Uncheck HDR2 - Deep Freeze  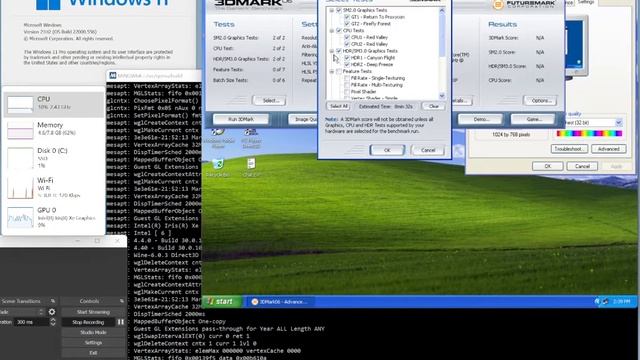(x=347, y=64)
